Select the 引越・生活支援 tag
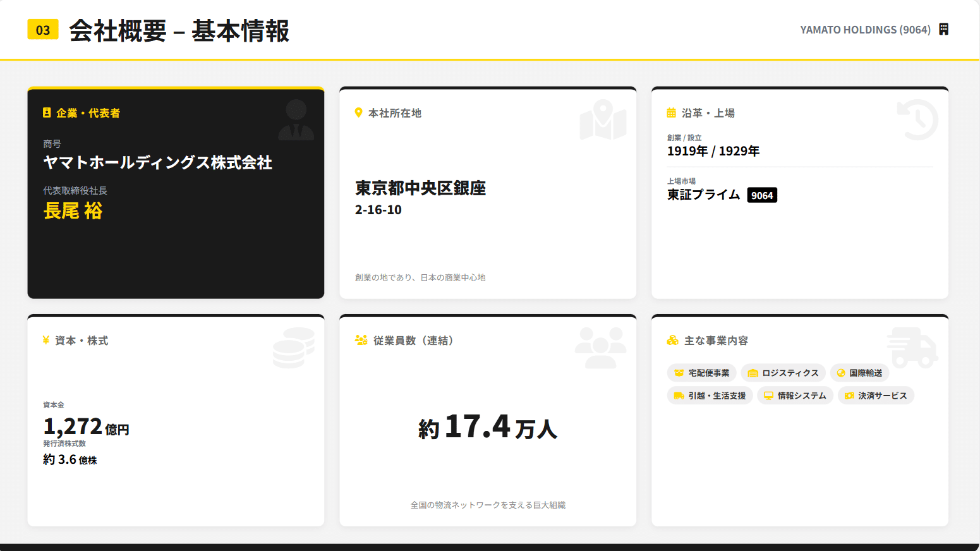980x551 pixels. [710, 396]
